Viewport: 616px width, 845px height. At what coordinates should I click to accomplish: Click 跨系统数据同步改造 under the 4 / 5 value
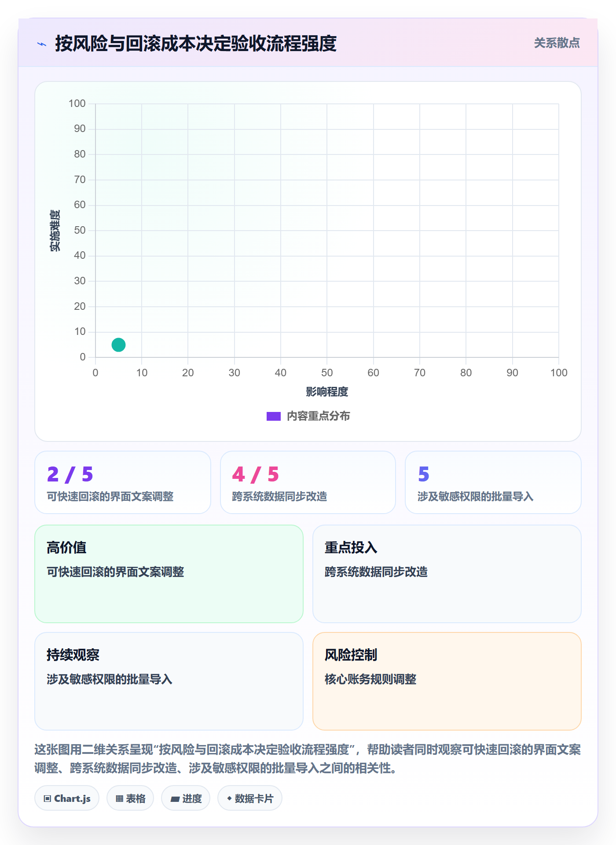[x=280, y=496]
